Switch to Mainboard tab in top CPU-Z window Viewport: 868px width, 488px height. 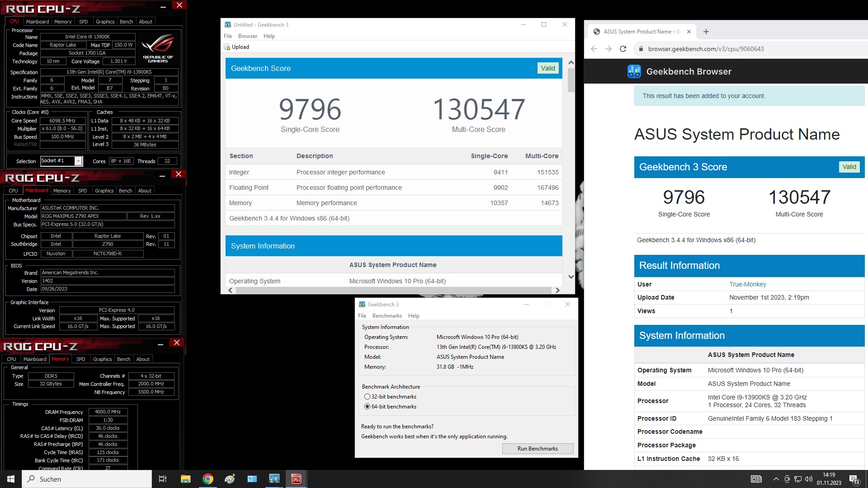pos(38,22)
